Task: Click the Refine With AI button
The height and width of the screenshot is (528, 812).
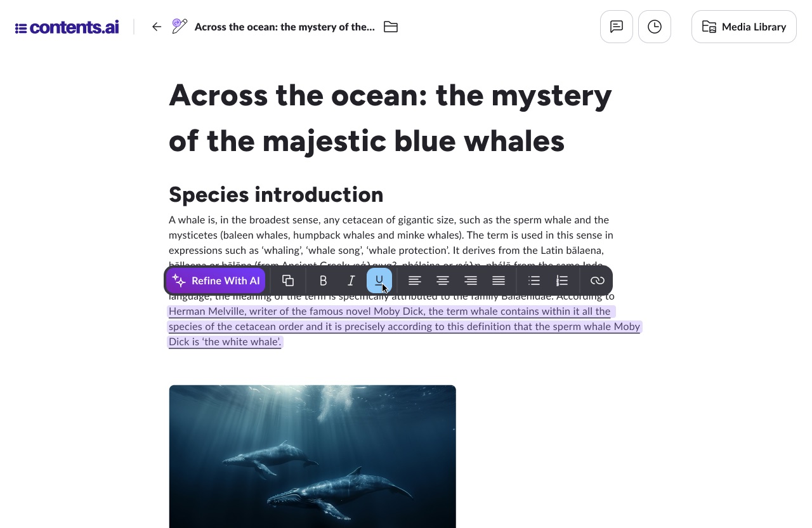Action: (216, 280)
